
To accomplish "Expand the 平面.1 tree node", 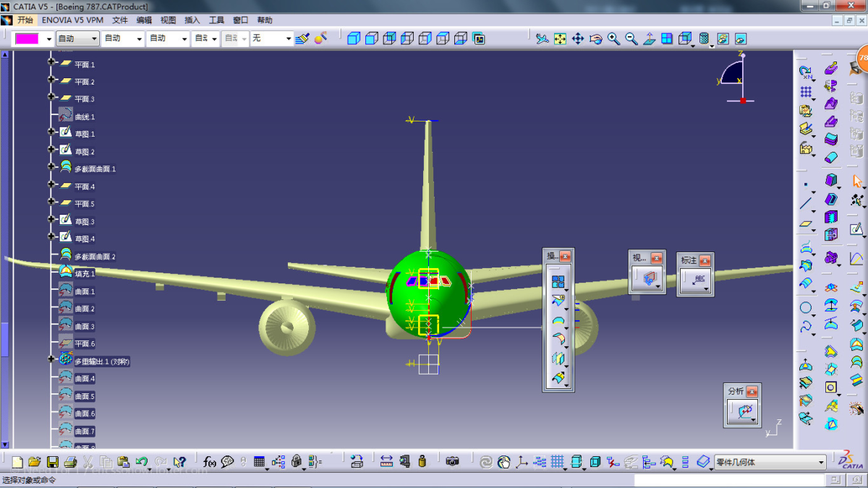I will click(x=51, y=63).
